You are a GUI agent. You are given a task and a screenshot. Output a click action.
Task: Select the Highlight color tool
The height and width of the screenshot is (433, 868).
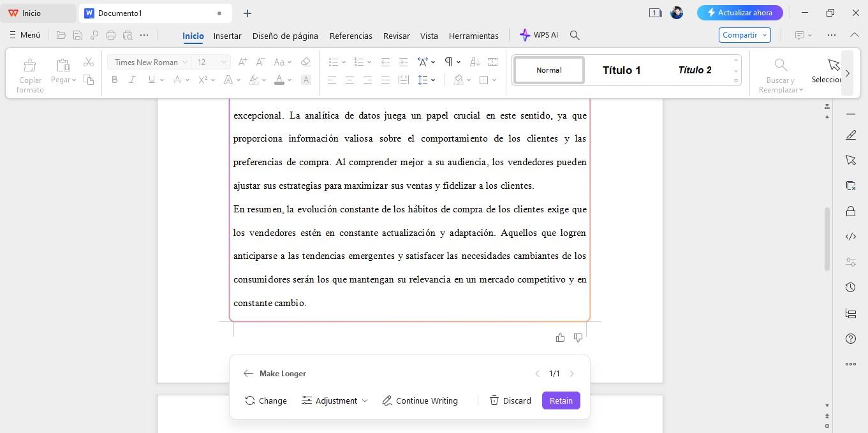coord(254,80)
